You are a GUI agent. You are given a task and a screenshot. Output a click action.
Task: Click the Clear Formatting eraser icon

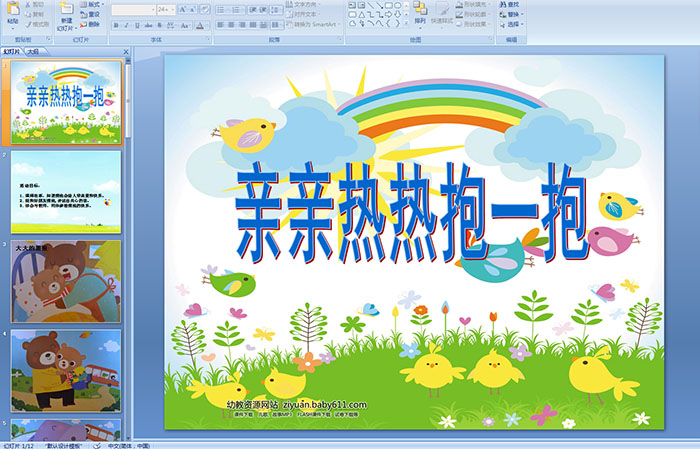point(204,9)
